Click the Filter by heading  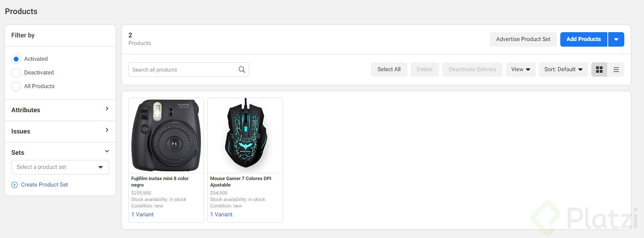pyautogui.click(x=23, y=35)
